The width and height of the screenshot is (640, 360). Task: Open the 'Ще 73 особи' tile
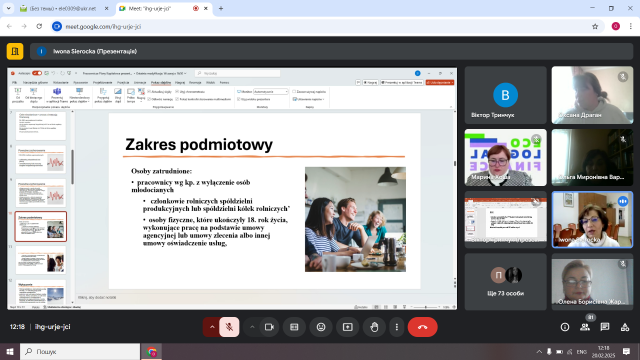tap(505, 282)
